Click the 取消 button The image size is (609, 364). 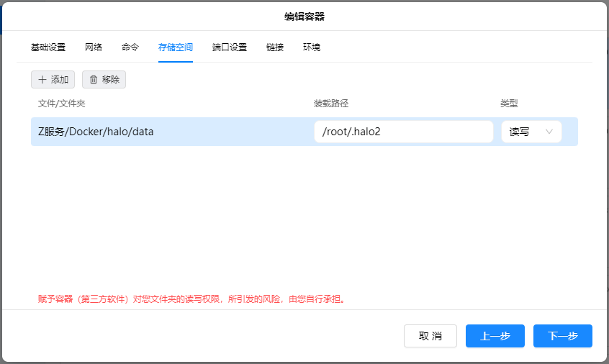click(430, 336)
